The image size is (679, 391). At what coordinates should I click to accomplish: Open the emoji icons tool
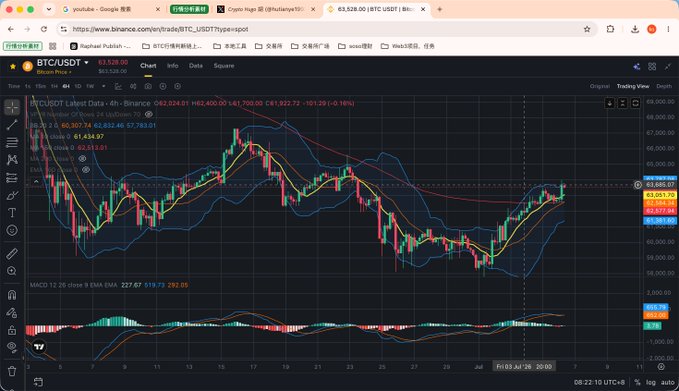pos(12,230)
